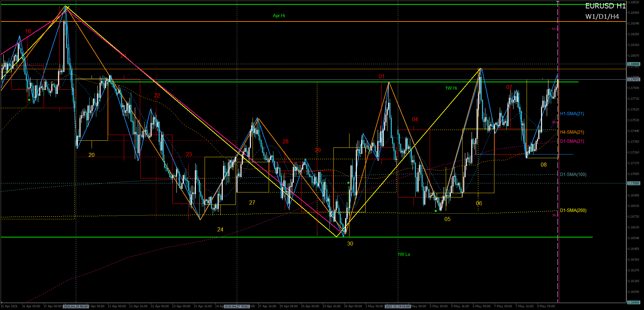This screenshot has width=644, height=310.
Task: Click the 2026.04.27 00:00 time axis marker
Action: pyautogui.click(x=237, y=306)
